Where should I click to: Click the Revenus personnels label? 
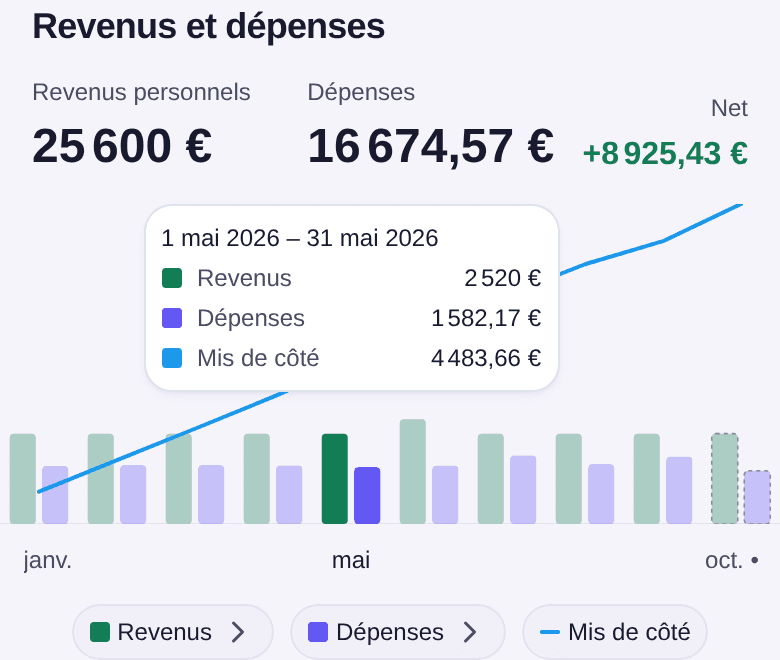point(141,93)
